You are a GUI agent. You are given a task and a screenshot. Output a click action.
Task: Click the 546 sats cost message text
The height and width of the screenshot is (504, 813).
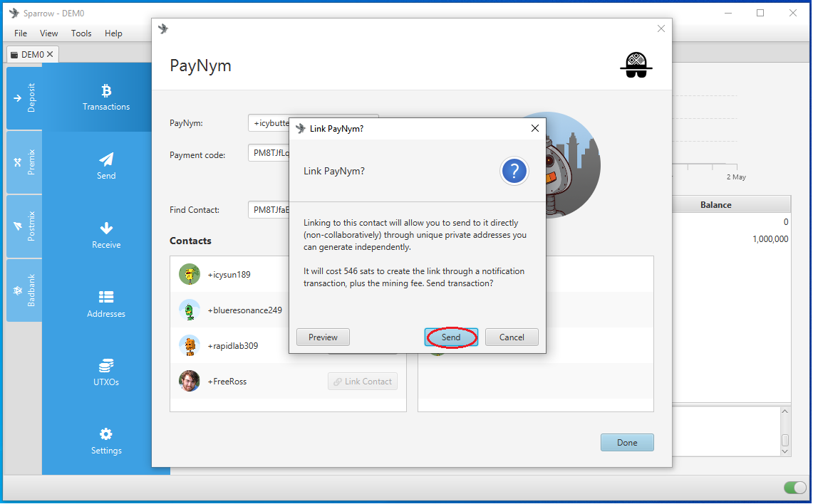coord(414,277)
